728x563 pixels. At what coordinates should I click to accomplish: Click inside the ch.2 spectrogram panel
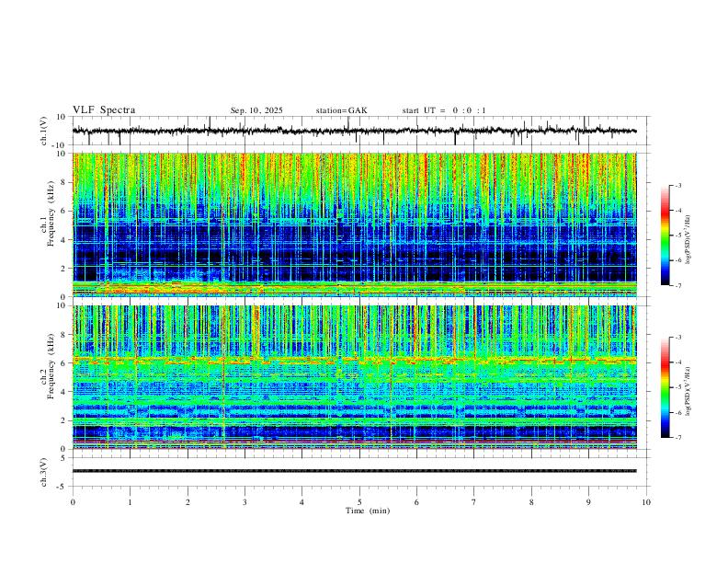click(x=354, y=377)
